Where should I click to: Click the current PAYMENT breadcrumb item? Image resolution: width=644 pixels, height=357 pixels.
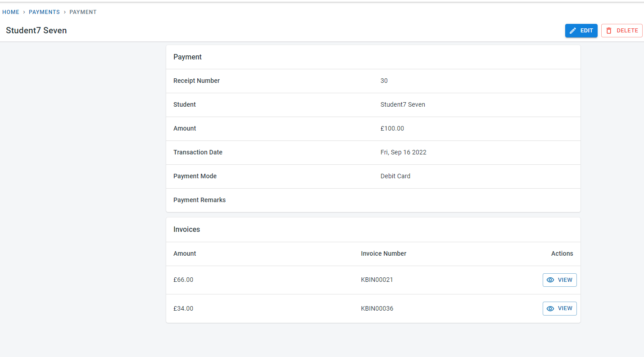pos(83,12)
